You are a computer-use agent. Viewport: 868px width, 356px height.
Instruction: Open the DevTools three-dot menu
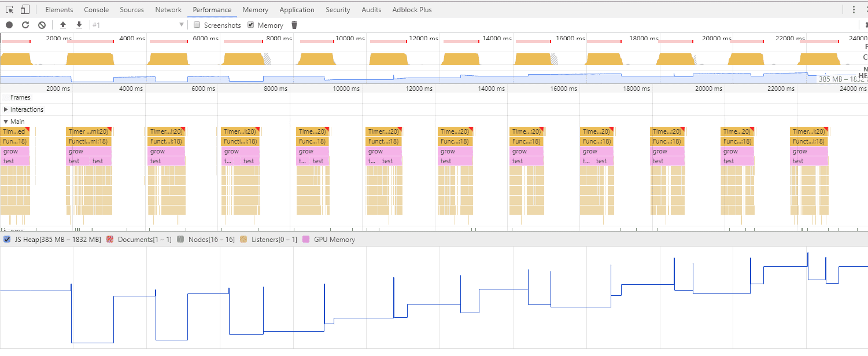click(x=854, y=9)
